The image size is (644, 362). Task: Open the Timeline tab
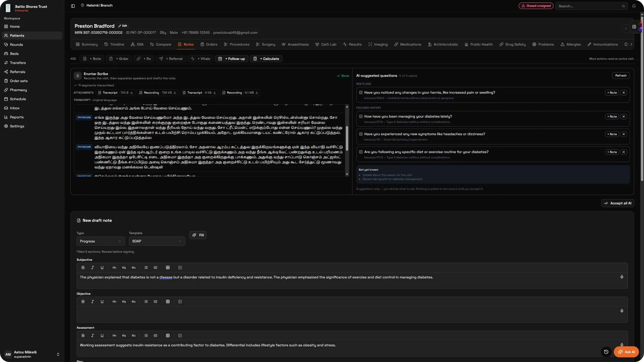point(114,45)
